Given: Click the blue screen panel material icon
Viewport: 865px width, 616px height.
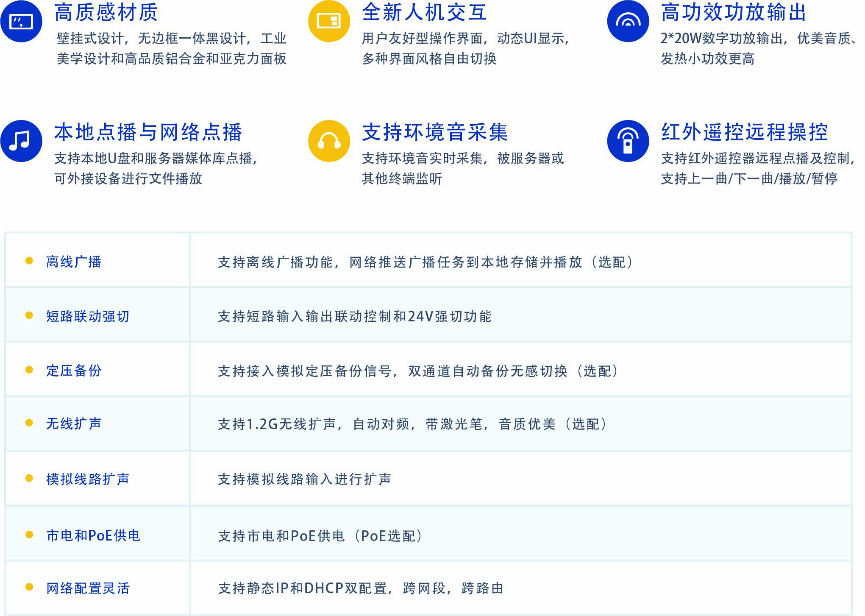Looking at the screenshot, I should (x=21, y=21).
